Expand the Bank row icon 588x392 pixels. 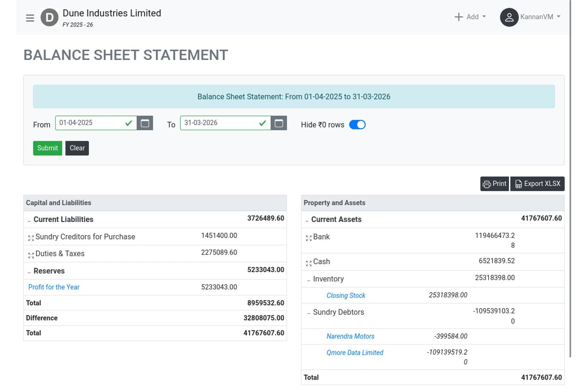point(309,238)
